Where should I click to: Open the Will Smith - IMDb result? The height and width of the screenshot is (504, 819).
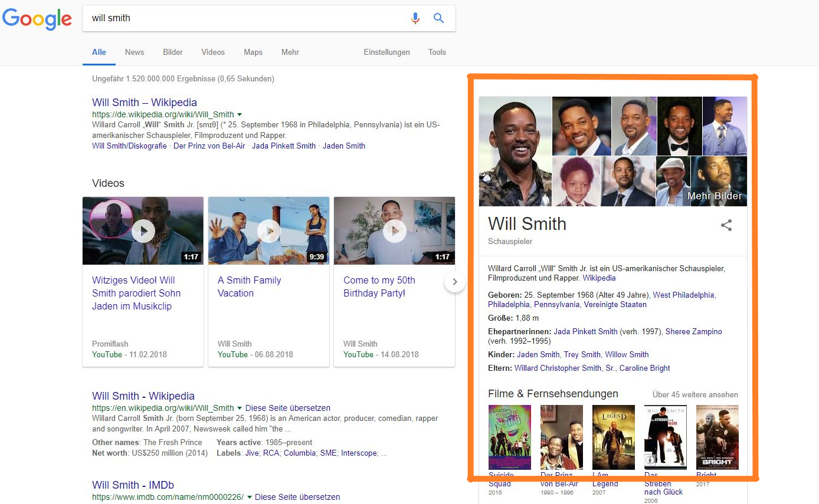click(x=133, y=485)
